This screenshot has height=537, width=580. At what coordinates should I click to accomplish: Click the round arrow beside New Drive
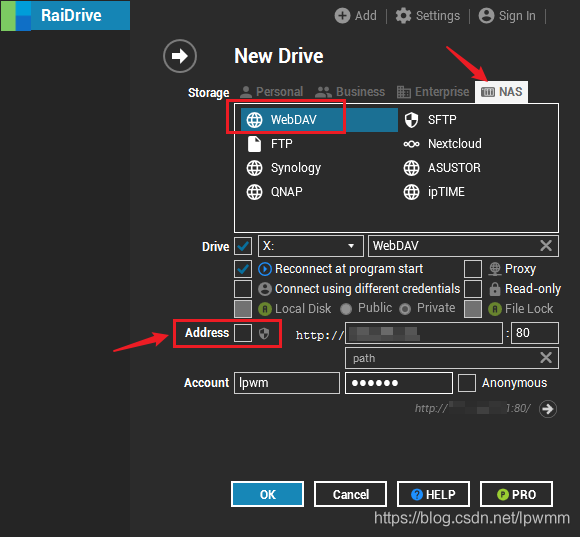click(x=180, y=56)
